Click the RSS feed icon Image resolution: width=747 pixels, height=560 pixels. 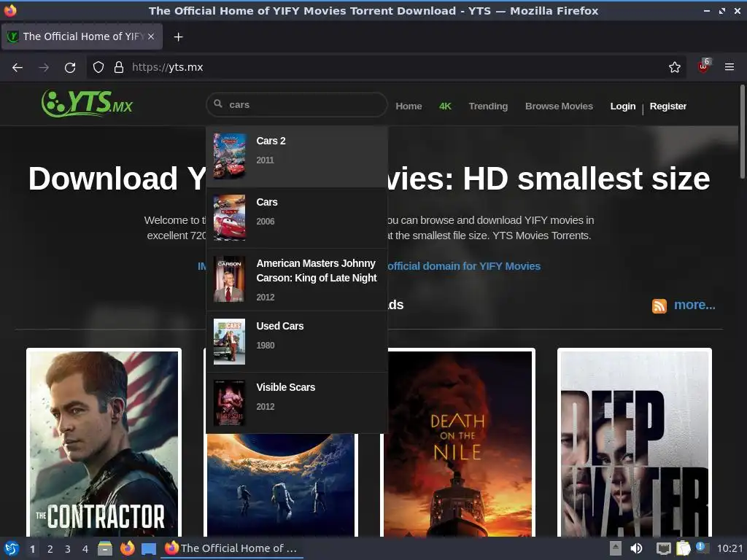pyautogui.click(x=659, y=306)
